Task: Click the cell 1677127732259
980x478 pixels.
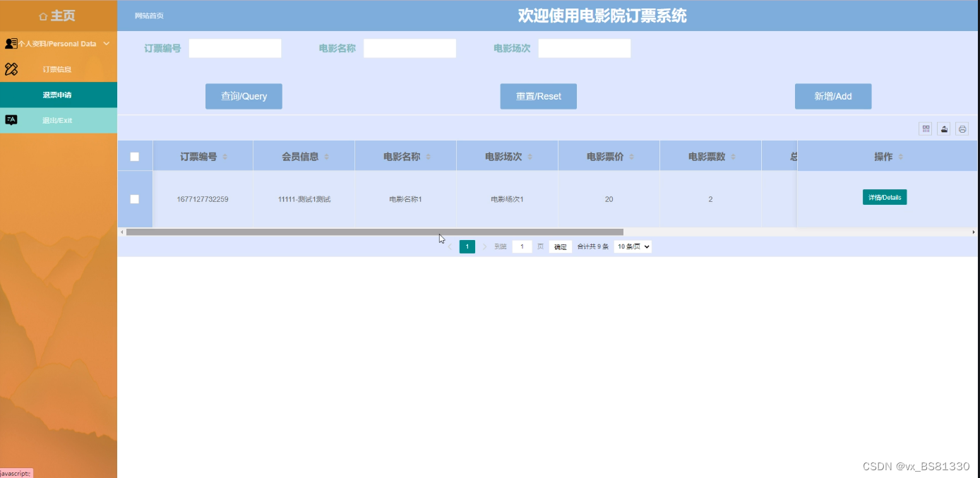Action: click(x=203, y=199)
